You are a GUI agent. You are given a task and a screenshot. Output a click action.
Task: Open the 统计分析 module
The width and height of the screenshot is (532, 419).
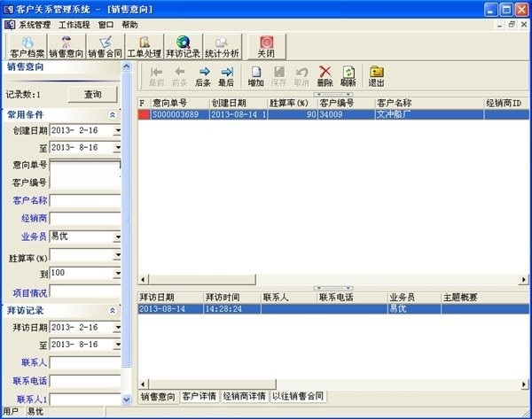222,46
